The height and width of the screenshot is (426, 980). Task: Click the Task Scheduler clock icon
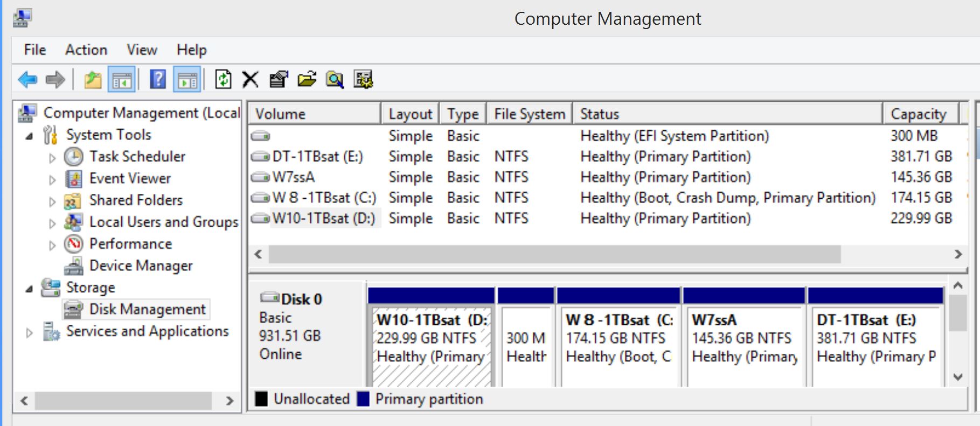[x=74, y=157]
